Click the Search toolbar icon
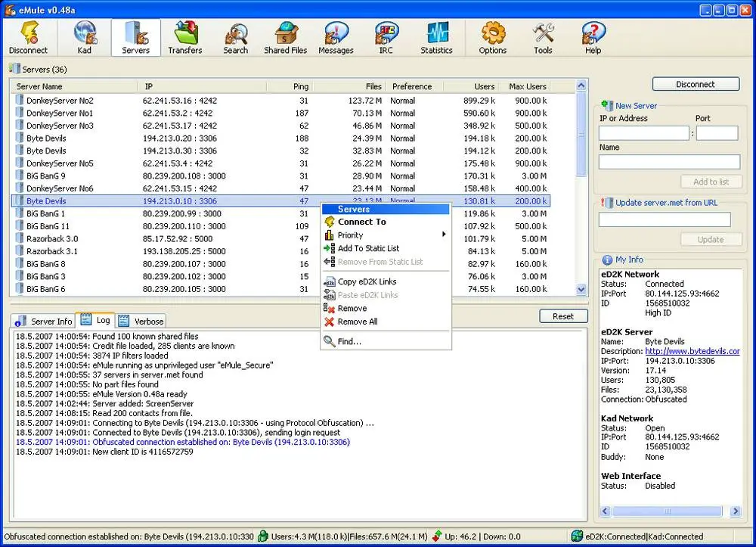This screenshot has width=756, height=547. point(235,38)
